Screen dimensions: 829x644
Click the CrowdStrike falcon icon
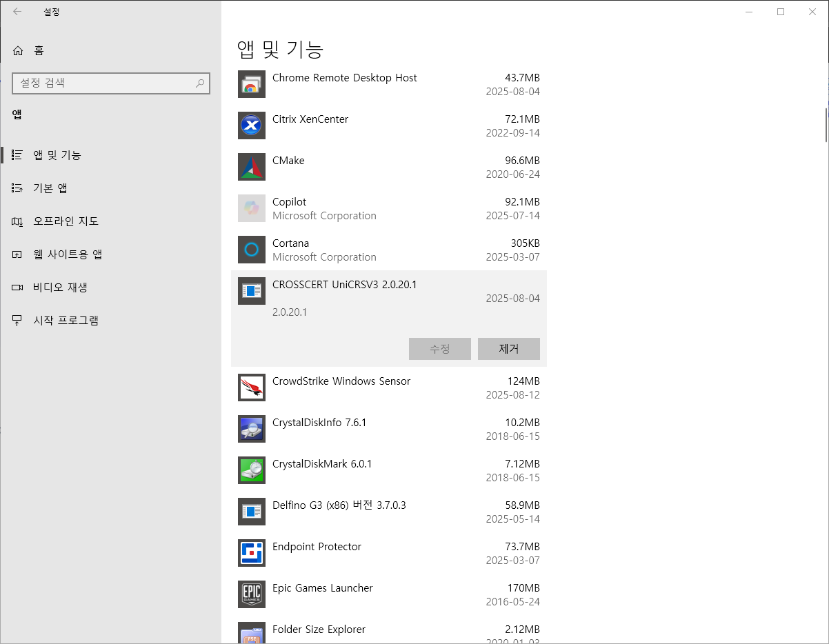(x=252, y=388)
